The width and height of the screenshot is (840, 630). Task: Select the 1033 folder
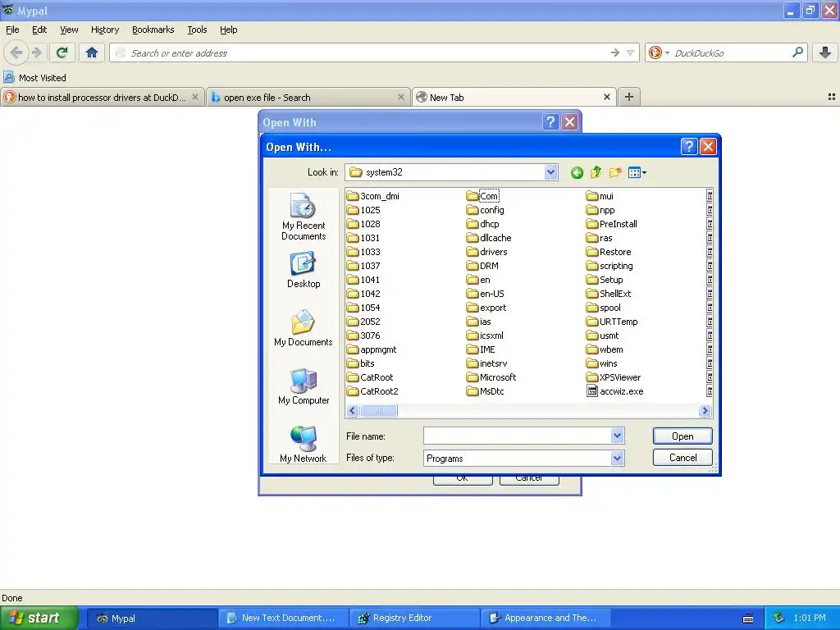(363, 252)
